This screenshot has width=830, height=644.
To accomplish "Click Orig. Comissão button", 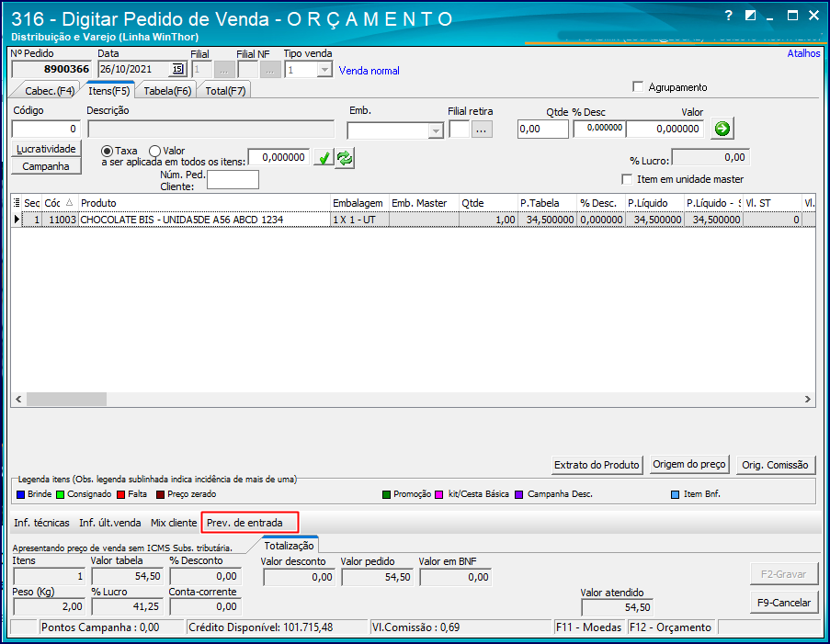I will pos(775,465).
